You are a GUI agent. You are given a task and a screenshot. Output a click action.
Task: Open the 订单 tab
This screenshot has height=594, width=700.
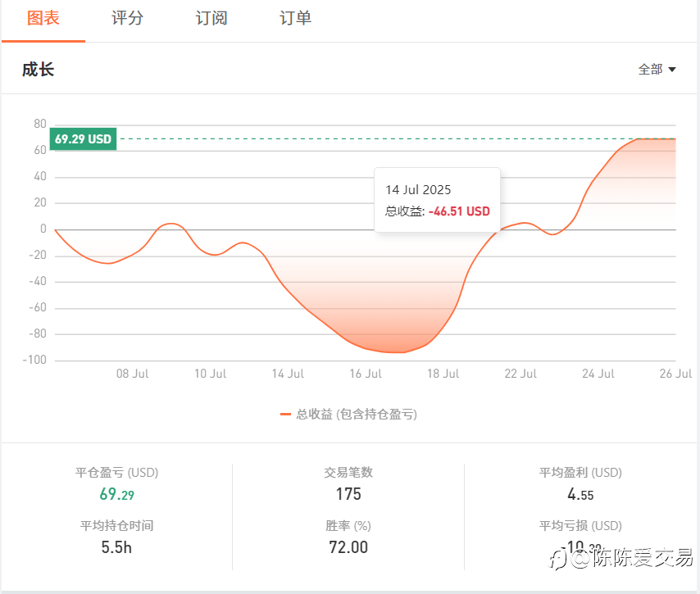pos(296,18)
